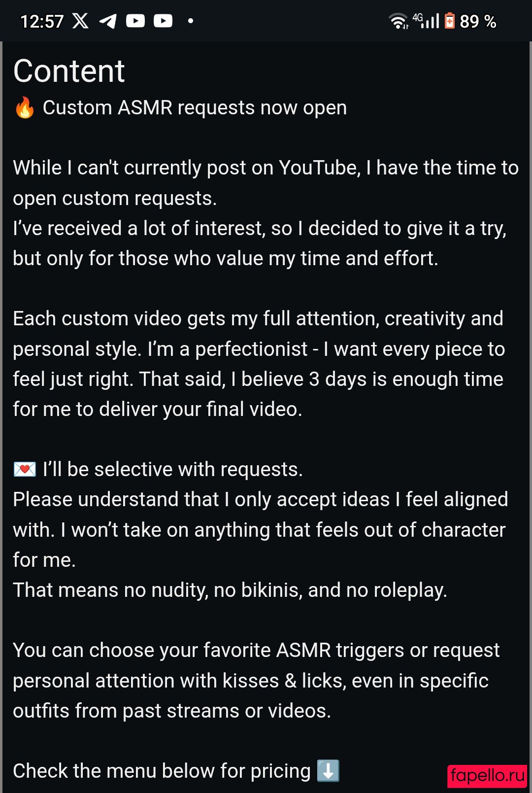
Task: Tap the Content heading
Action: 69,70
